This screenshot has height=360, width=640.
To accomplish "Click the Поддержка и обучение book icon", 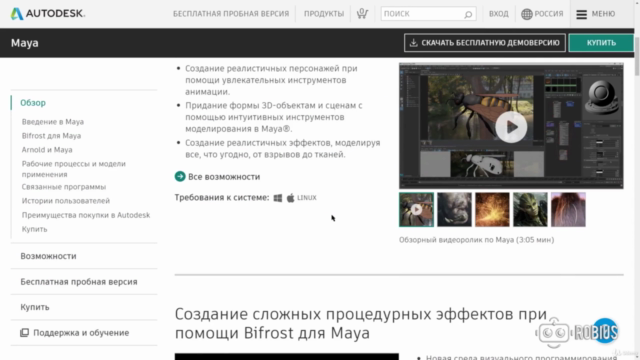I will point(24,333).
